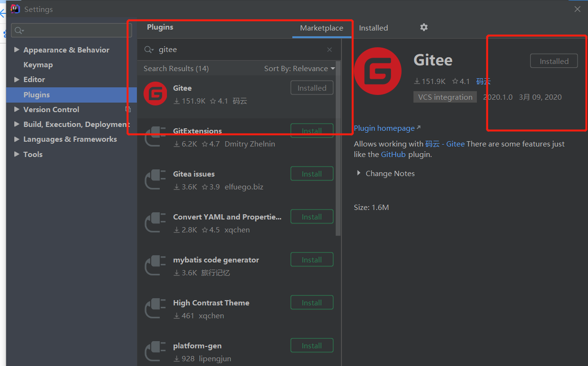Select Plugins in the settings tree
Screen dimensions: 588x366
pyautogui.click(x=72, y=94)
